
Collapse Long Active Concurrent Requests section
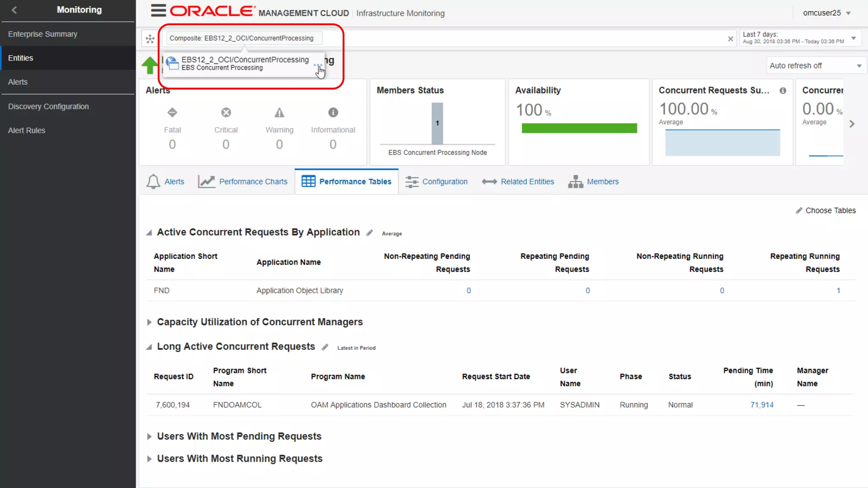tap(149, 347)
